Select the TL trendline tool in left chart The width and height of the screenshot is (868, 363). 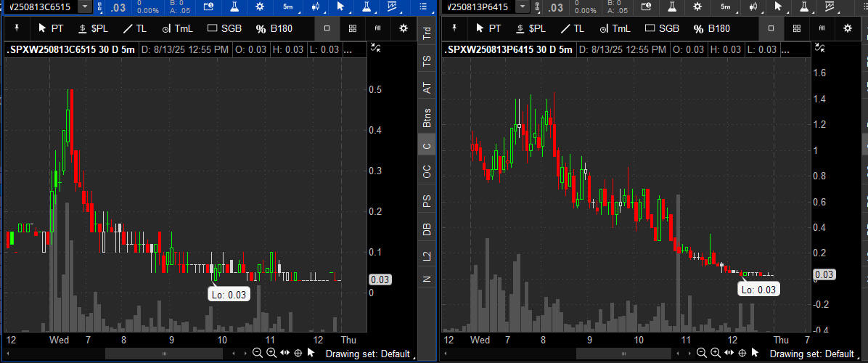pyautogui.click(x=134, y=28)
